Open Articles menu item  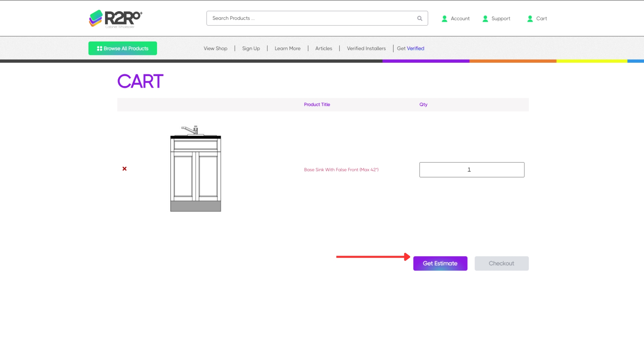(323, 49)
